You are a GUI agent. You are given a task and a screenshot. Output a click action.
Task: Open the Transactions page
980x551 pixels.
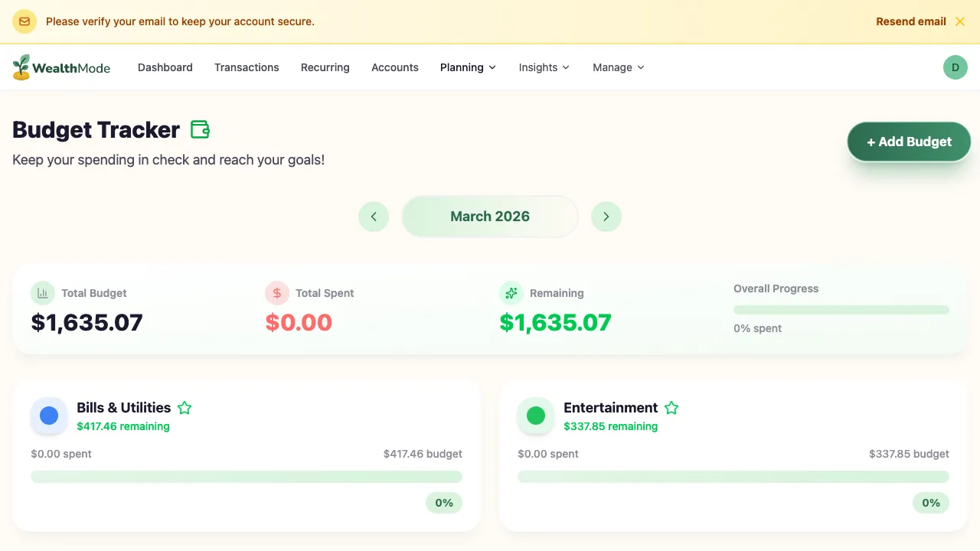click(247, 67)
